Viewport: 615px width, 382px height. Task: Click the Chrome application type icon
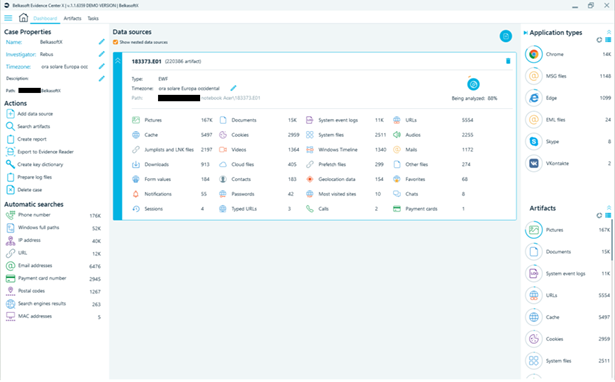[x=533, y=54]
